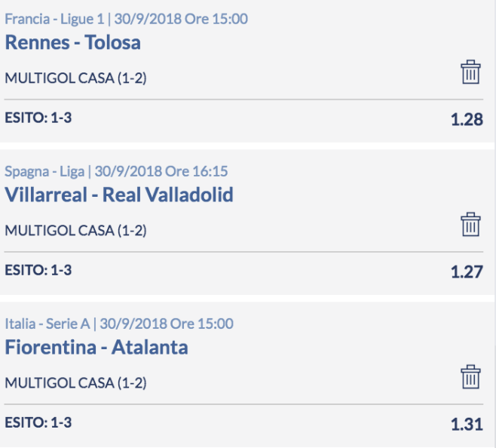Select Multigol Casa (1-2) under Fiorentina
Viewport: 496px width, 448px height.
[75, 383]
